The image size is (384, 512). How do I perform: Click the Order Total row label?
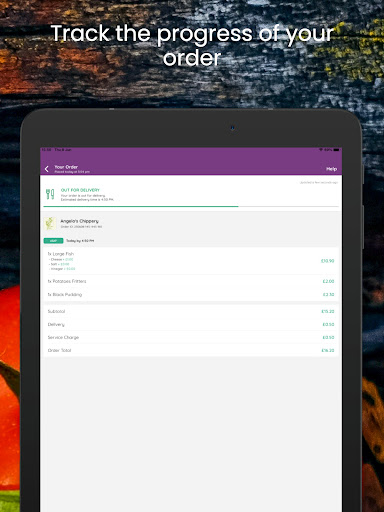pyautogui.click(x=59, y=350)
